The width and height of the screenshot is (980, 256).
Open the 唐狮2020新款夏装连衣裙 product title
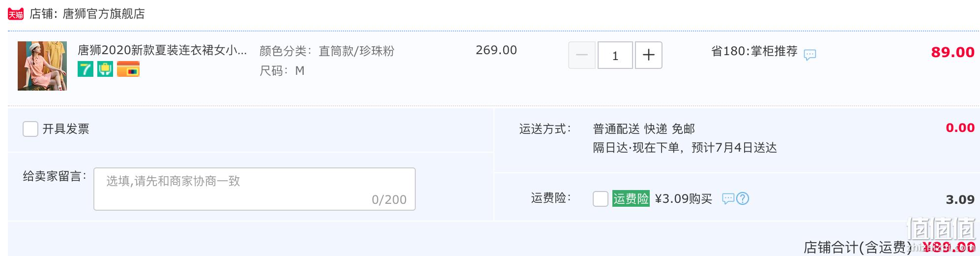tap(162, 50)
